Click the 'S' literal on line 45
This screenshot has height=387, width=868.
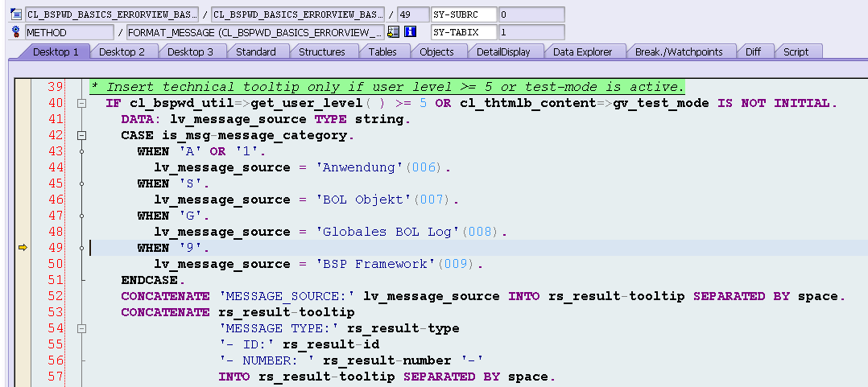click(x=190, y=183)
